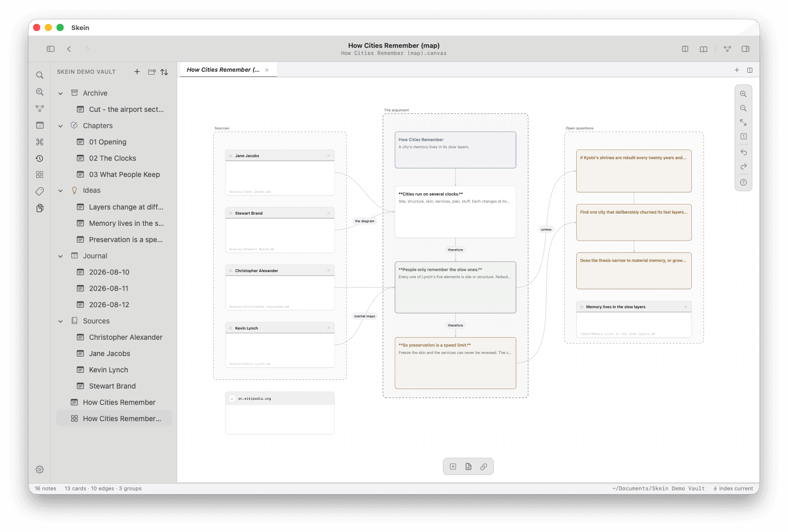
Task: Select the 'If Kyoto's shrines are rebuilt' card
Action: [x=634, y=171]
